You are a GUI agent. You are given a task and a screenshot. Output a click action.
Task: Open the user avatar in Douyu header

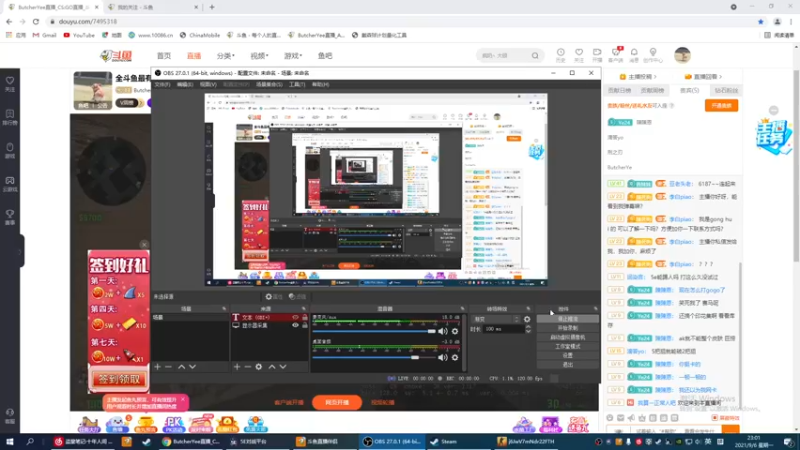click(x=682, y=55)
